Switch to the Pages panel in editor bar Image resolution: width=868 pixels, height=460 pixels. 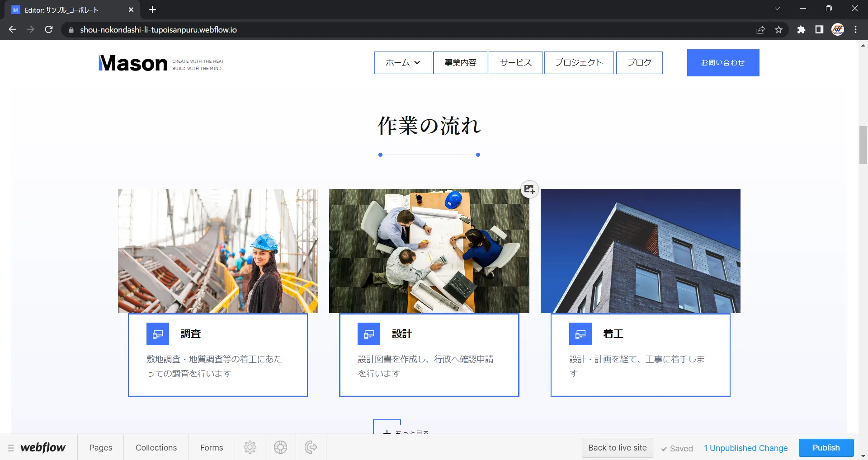[100, 447]
